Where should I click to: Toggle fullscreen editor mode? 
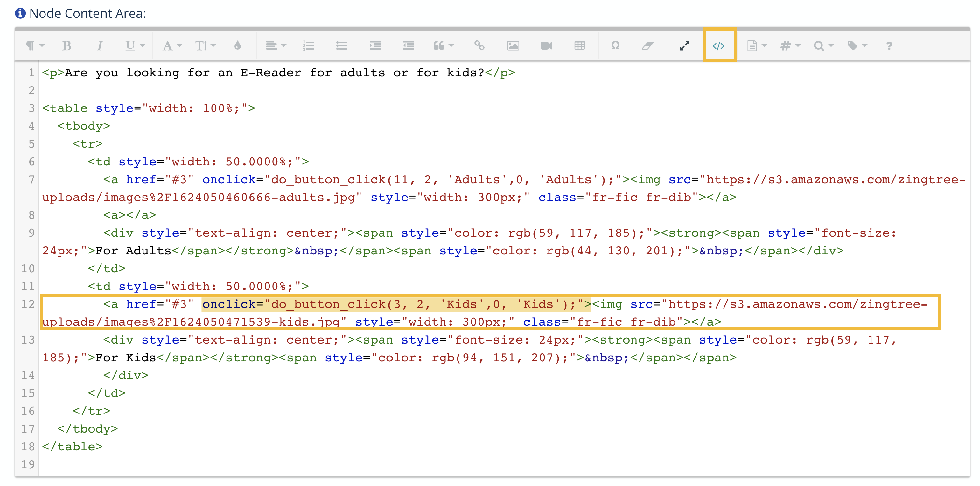click(x=684, y=45)
